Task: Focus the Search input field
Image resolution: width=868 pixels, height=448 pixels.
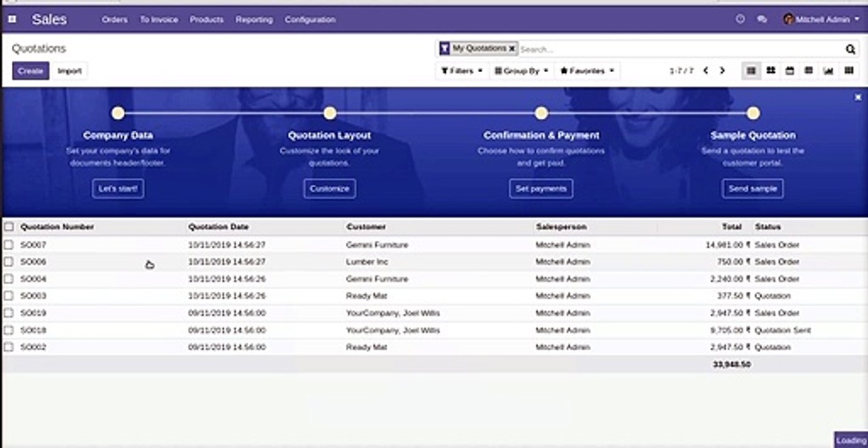Action: [x=681, y=49]
